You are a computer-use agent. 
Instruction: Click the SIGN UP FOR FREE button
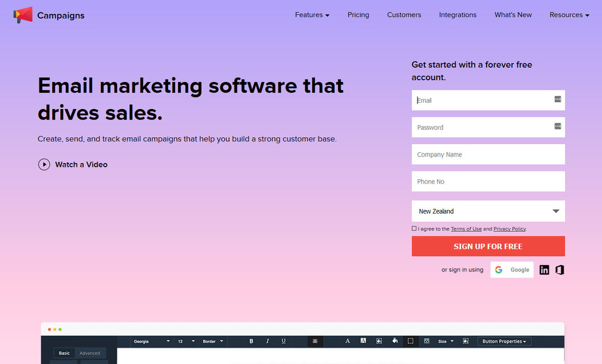coord(488,246)
